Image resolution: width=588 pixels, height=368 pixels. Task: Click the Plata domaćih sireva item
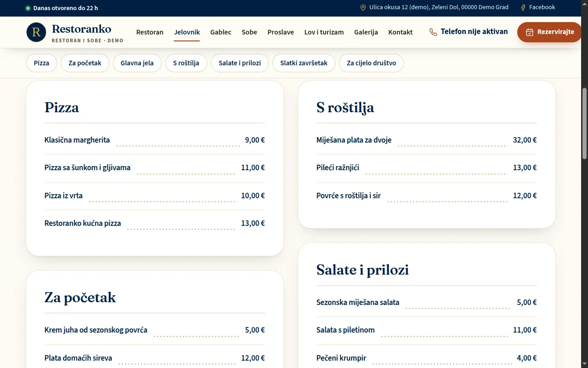tap(78, 358)
